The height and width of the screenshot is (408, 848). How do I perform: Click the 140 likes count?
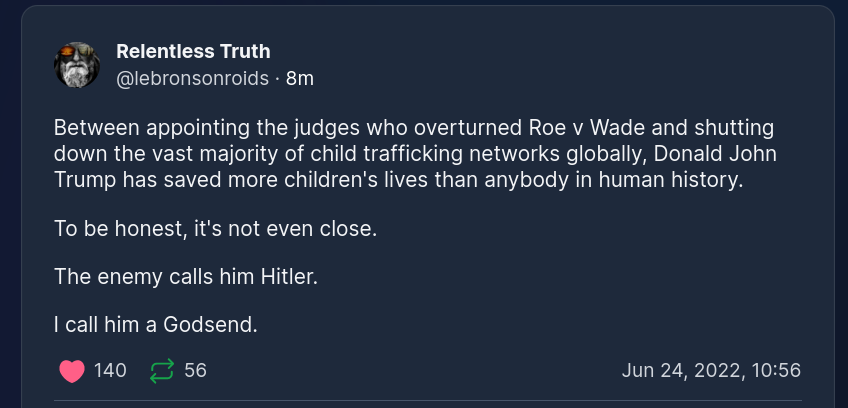pos(110,371)
